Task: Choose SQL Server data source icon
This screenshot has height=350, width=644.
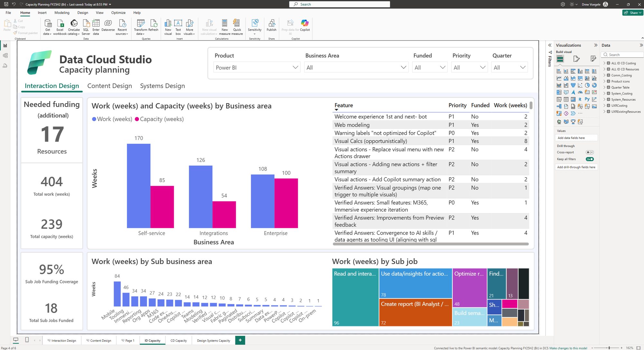Action: point(86,27)
